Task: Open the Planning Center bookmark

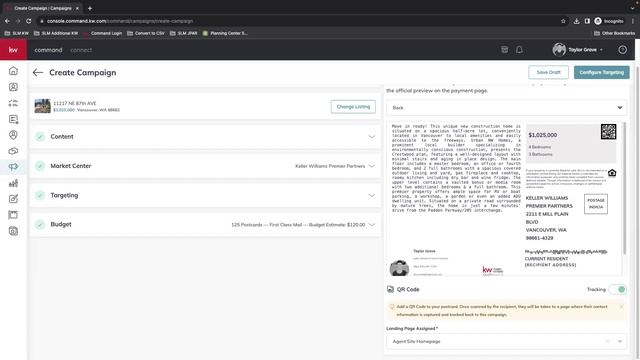Action: pyautogui.click(x=225, y=33)
